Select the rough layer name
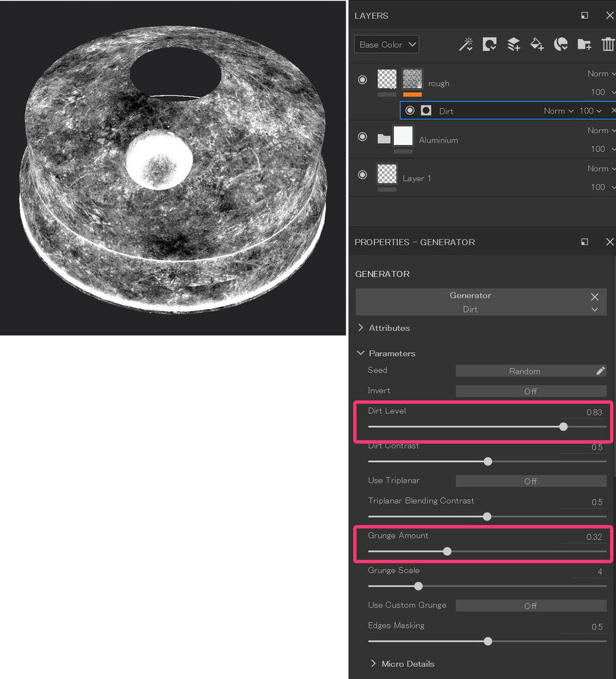Viewport: 616px width, 679px height. [438, 83]
